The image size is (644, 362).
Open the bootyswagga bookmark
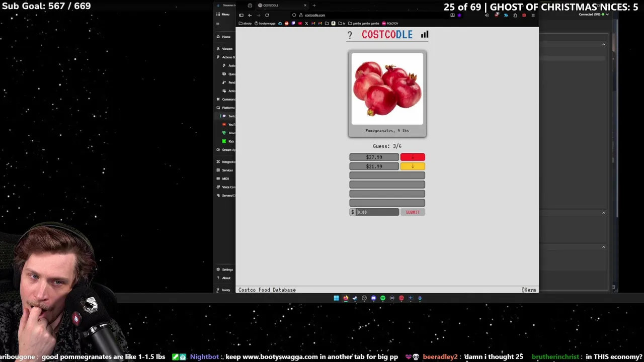[265, 23]
